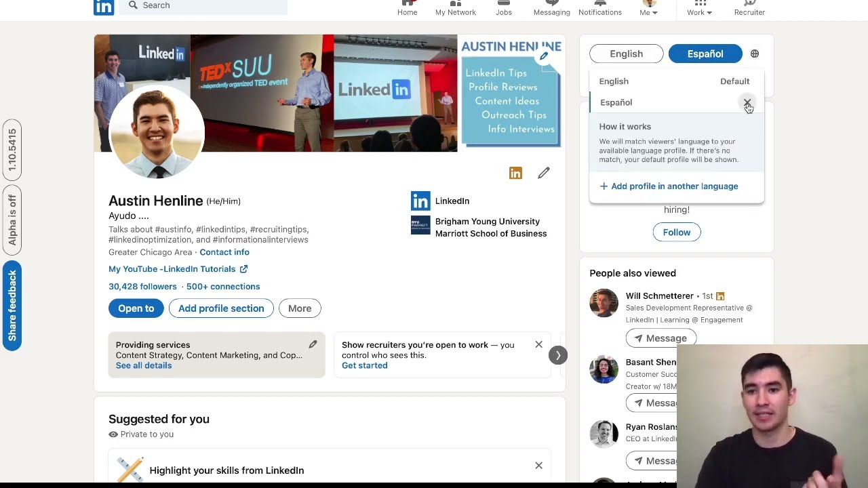Open Will Schmetterer's profile name
The width and height of the screenshot is (868, 488).
(659, 296)
